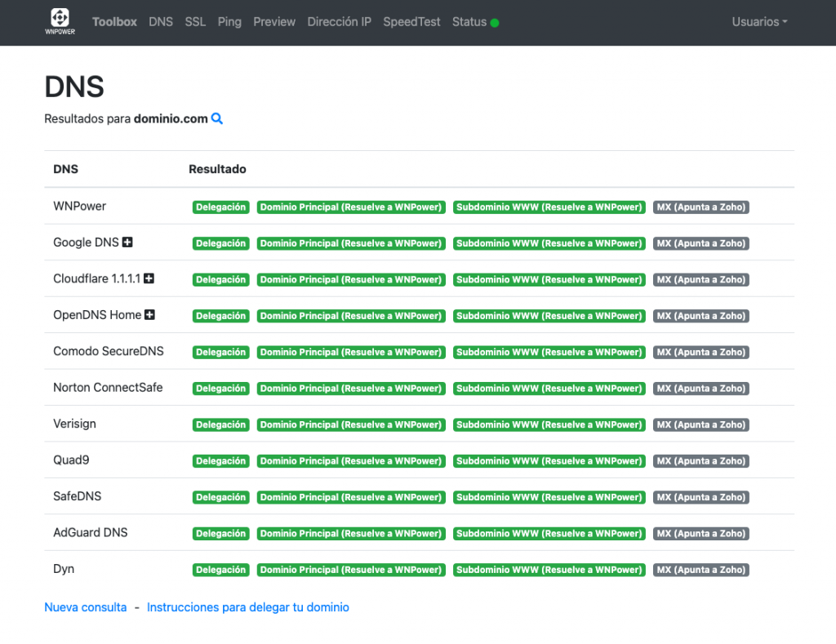The width and height of the screenshot is (836, 644).
Task: Select the OpenDNS Home row name
Action: click(97, 314)
